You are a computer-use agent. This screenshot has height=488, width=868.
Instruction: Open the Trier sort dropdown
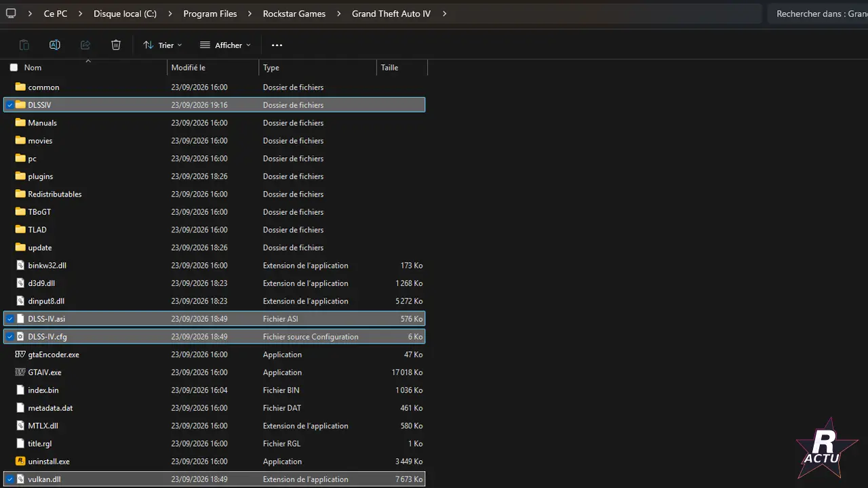[x=163, y=45]
